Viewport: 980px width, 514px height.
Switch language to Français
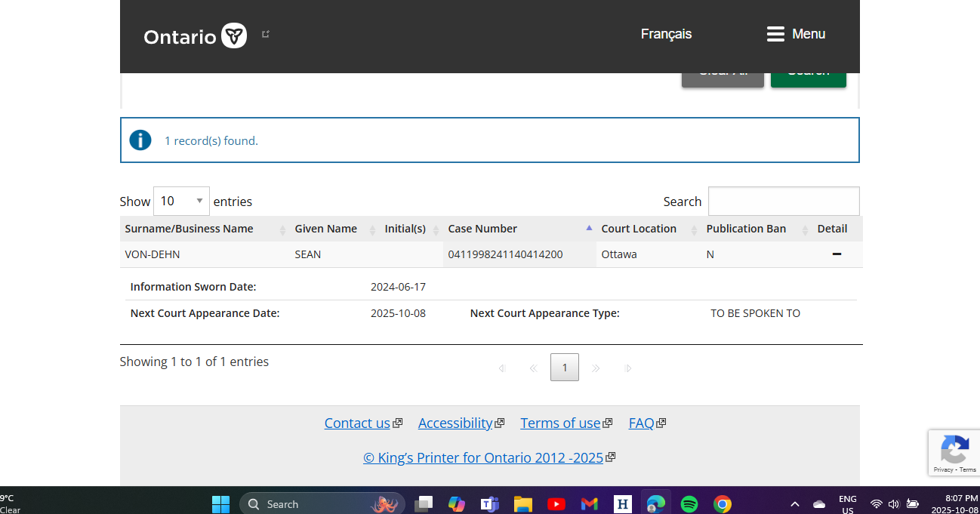666,34
